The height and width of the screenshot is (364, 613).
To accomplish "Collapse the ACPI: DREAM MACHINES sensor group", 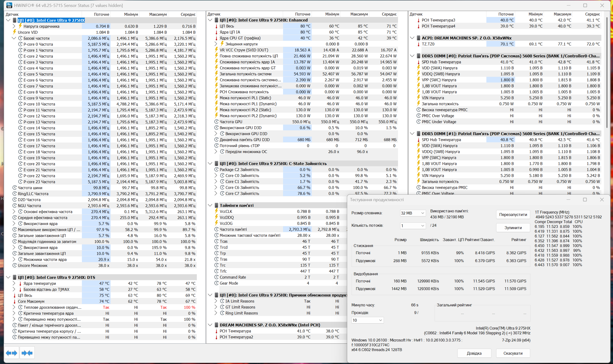I will click(412, 38).
